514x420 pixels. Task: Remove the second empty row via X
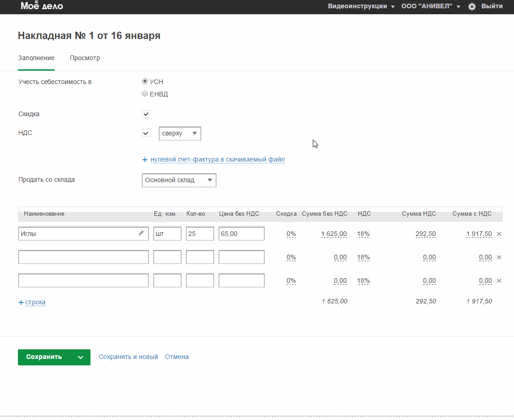[x=499, y=257]
